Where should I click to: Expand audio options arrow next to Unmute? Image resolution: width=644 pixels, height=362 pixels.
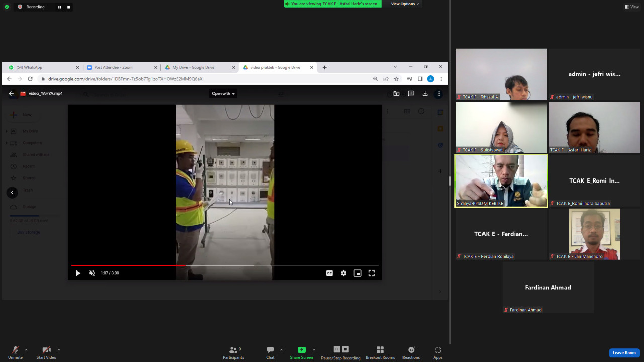(26, 350)
